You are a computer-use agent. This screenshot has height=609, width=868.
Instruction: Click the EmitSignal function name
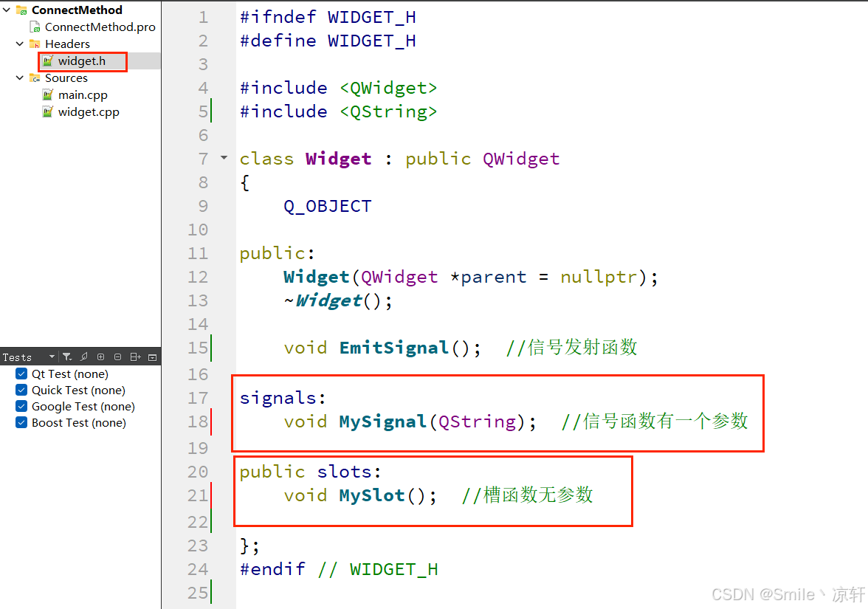(393, 348)
